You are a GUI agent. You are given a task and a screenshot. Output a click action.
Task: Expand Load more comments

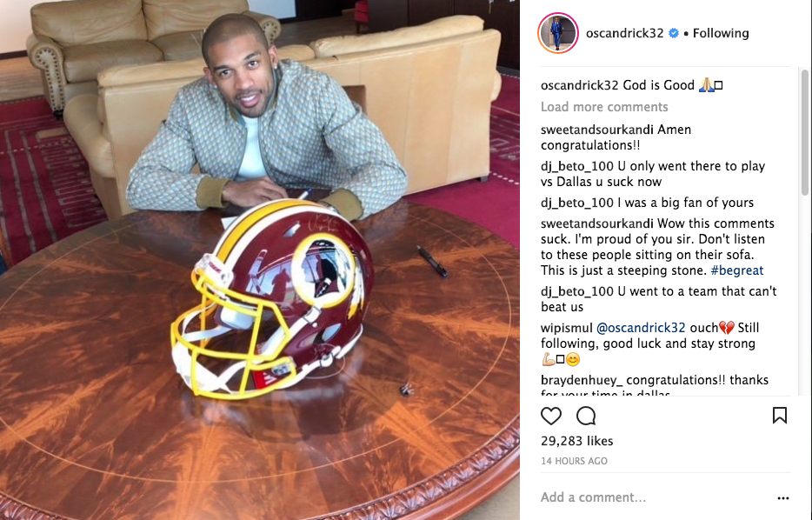point(604,107)
